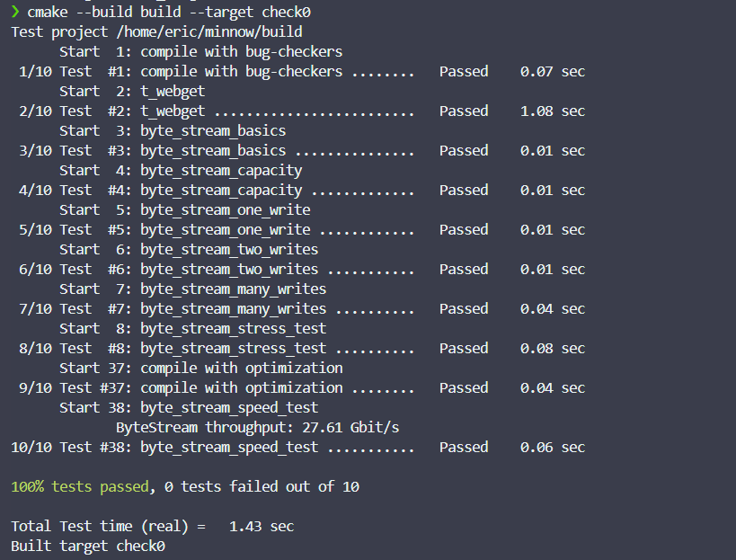Viewport: 736px width, 560px height.
Task: Select 'Start 37: compile with optimization' line
Action: click(201, 368)
